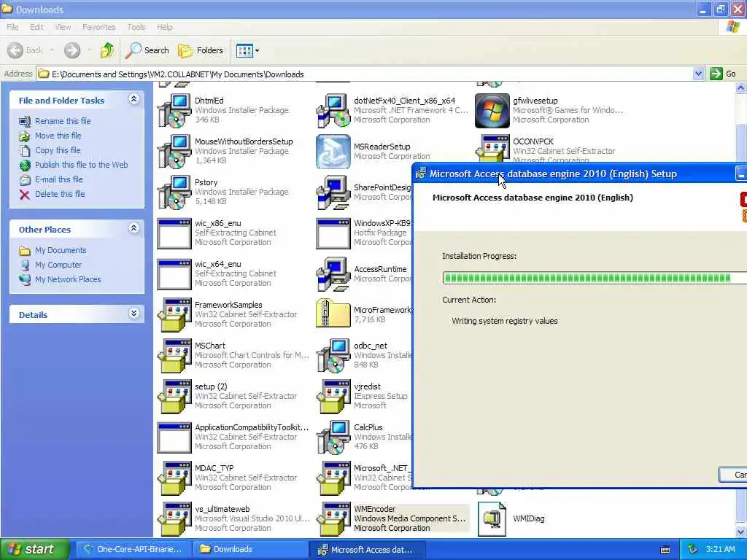The width and height of the screenshot is (747, 560).
Task: Click the dotNetFx40_Client_x86_x64 icon
Action: pyautogui.click(x=333, y=111)
